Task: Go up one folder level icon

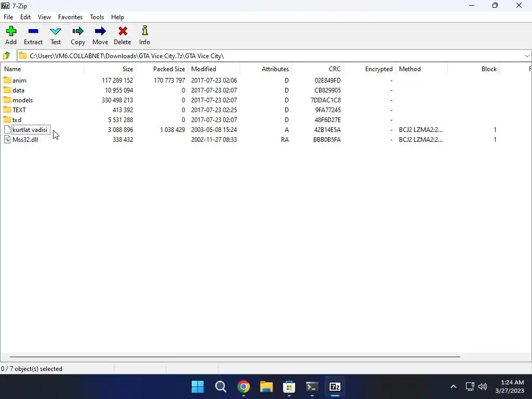Action: 7,56
